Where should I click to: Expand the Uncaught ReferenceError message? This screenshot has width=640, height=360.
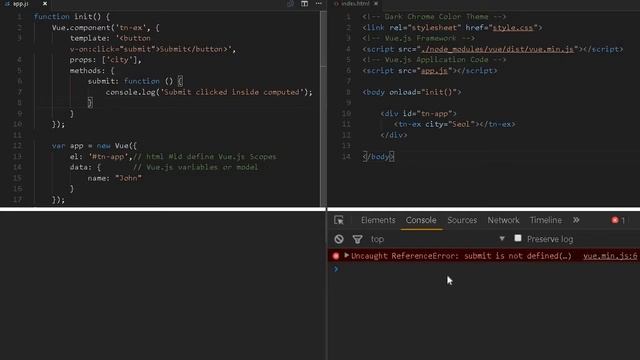[347, 255]
